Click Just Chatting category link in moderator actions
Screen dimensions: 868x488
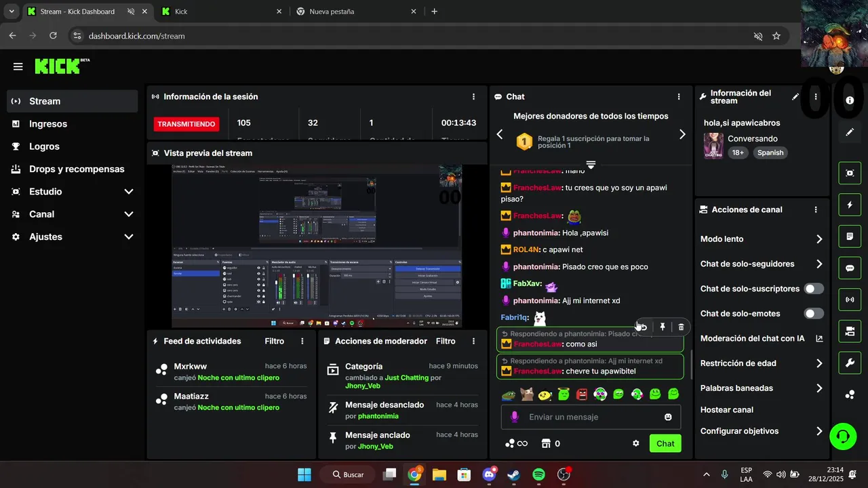(x=407, y=378)
